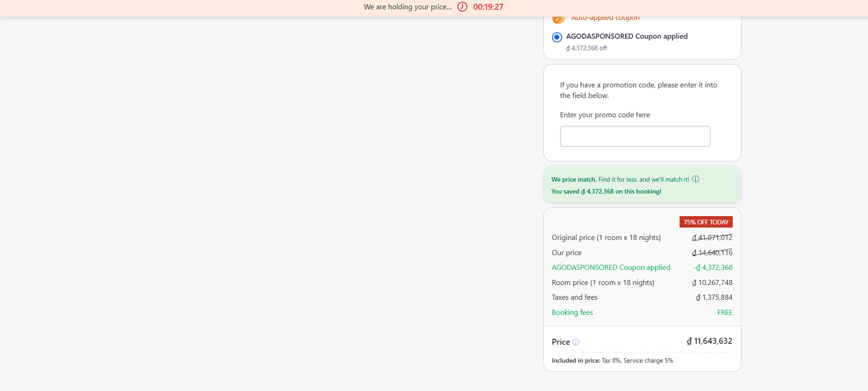The height and width of the screenshot is (391, 868).
Task: Click the info icon beside Price
Action: tap(576, 342)
